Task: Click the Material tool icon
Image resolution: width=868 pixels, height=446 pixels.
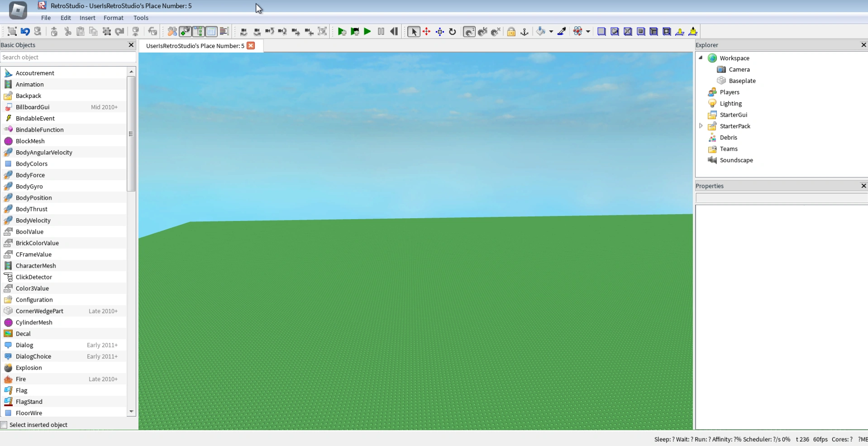Action: point(577,31)
